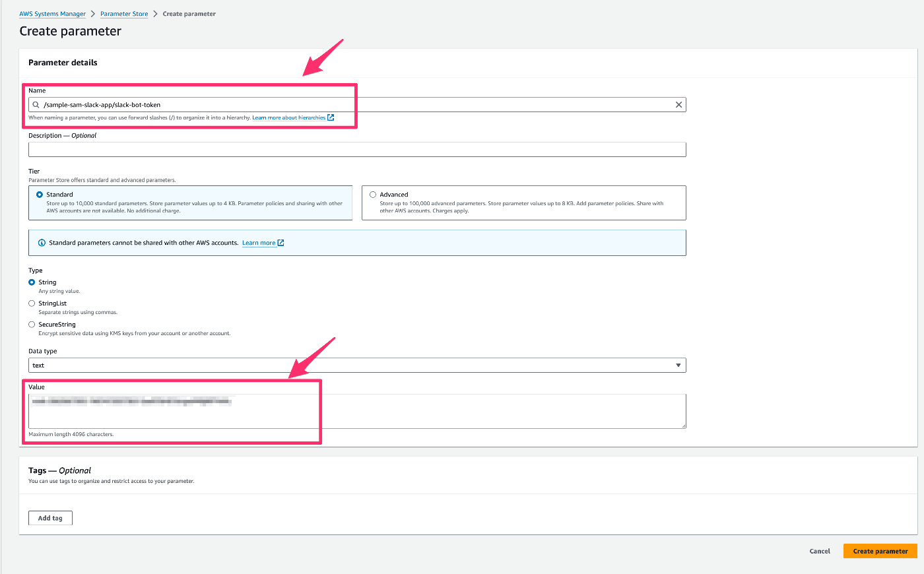Viewport: 924px width, 574px height.
Task: Clear the Name field with X icon
Action: click(678, 105)
